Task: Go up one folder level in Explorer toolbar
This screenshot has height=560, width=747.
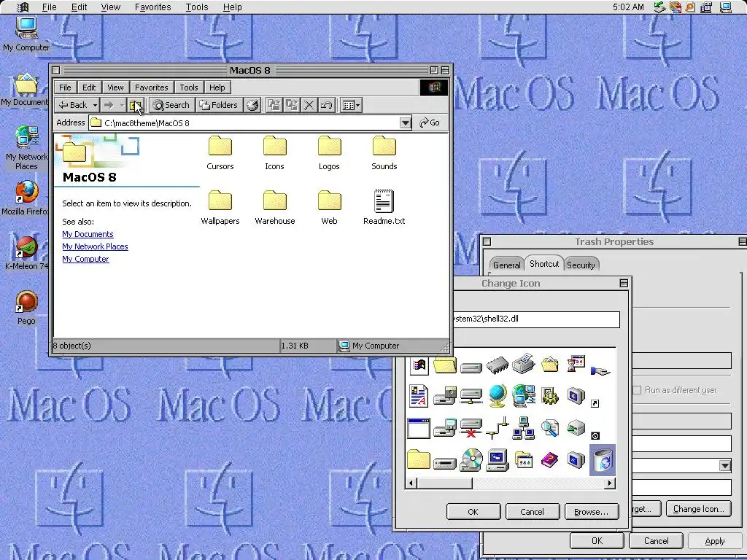Action: coord(136,105)
